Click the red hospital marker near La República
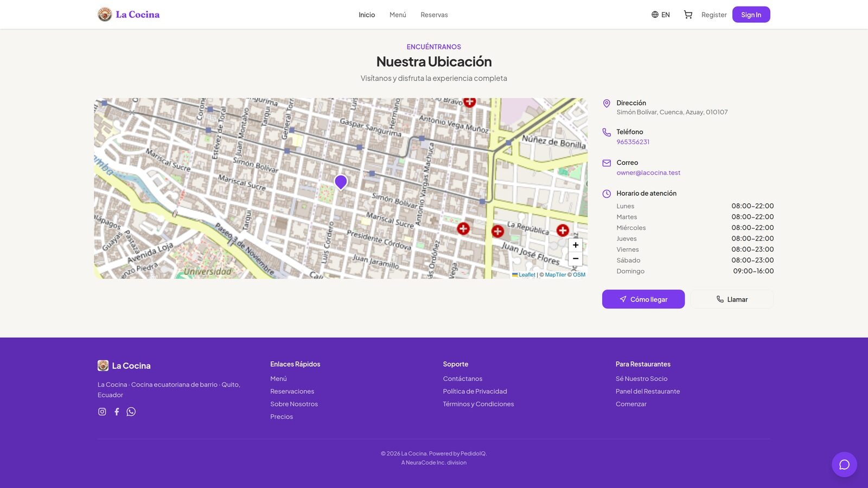Screen dimensions: 868x488 (497, 232)
